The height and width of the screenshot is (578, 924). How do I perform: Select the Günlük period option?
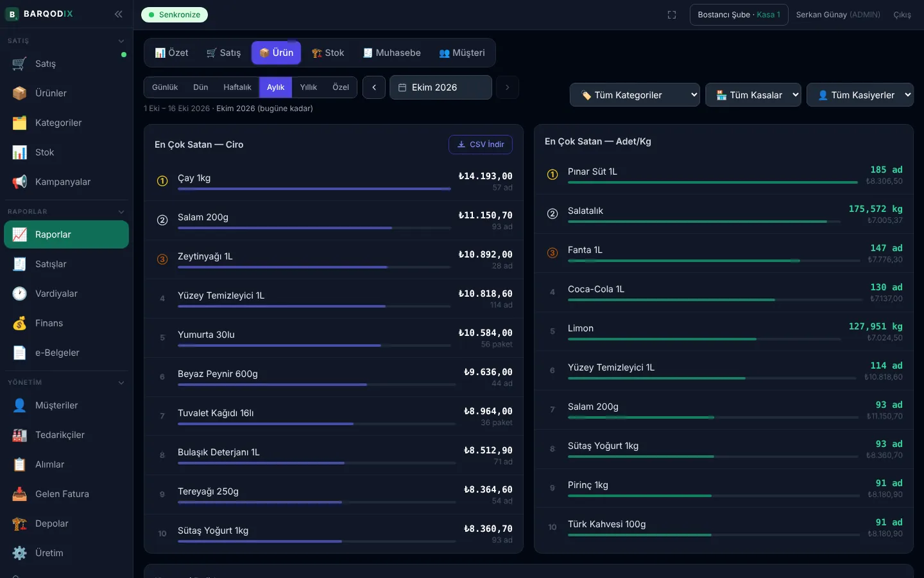tap(165, 87)
